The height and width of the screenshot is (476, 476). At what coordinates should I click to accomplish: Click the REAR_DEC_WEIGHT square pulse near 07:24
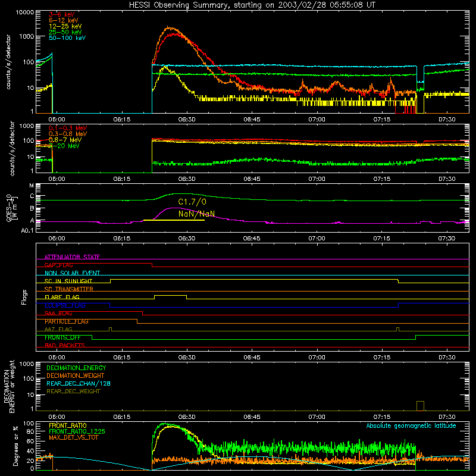point(420,406)
